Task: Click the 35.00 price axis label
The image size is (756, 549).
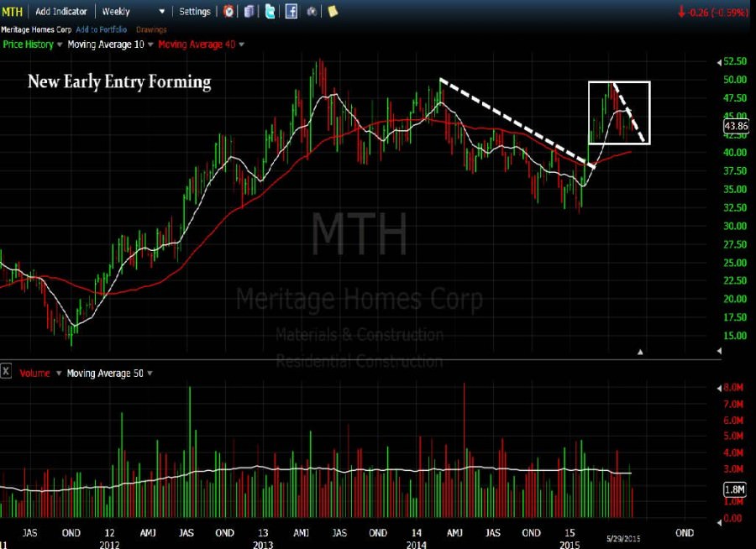Action: [735, 189]
